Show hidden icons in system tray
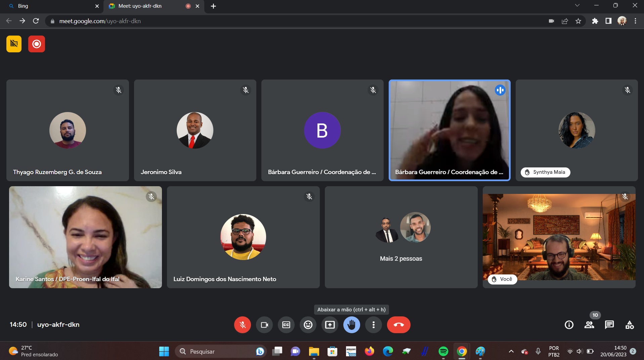Viewport: 644px width, 360px height. pyautogui.click(x=511, y=351)
